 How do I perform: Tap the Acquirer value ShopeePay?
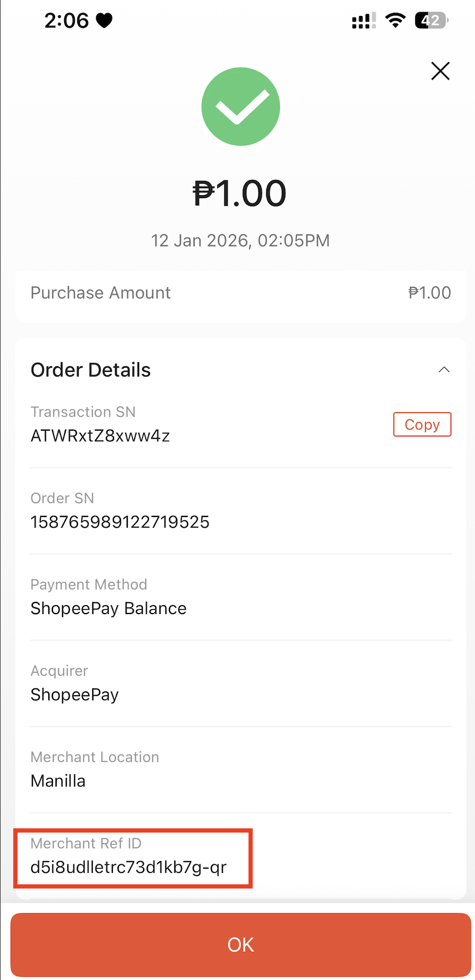click(x=75, y=695)
